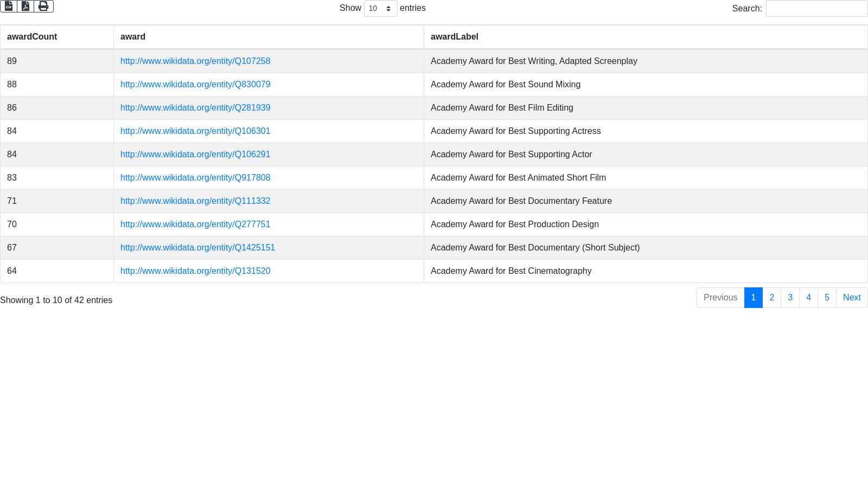Export table as PDF file
The height and width of the screenshot is (488, 868).
pyautogui.click(x=25, y=6)
